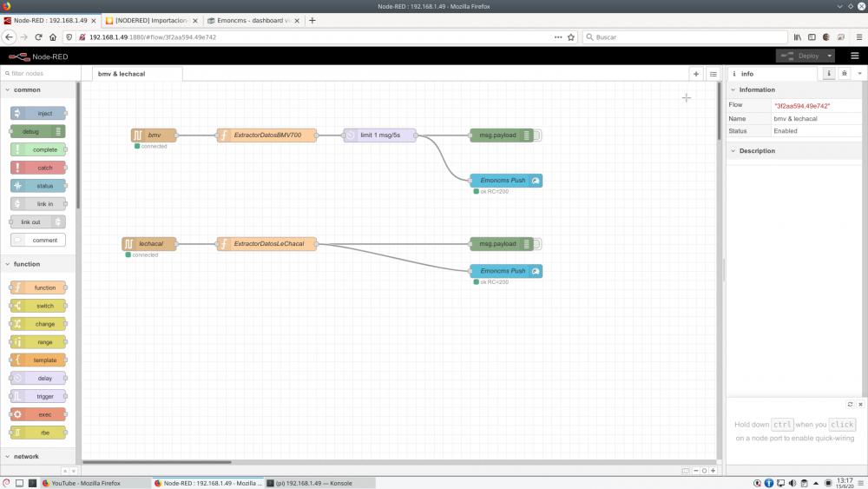
Task: Open Konsole window from taskbar
Action: click(x=320, y=483)
